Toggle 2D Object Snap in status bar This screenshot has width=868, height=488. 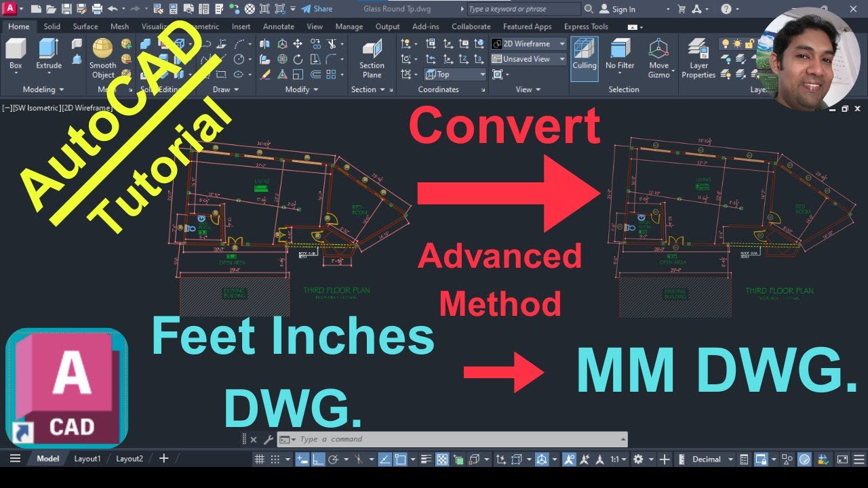[400, 459]
